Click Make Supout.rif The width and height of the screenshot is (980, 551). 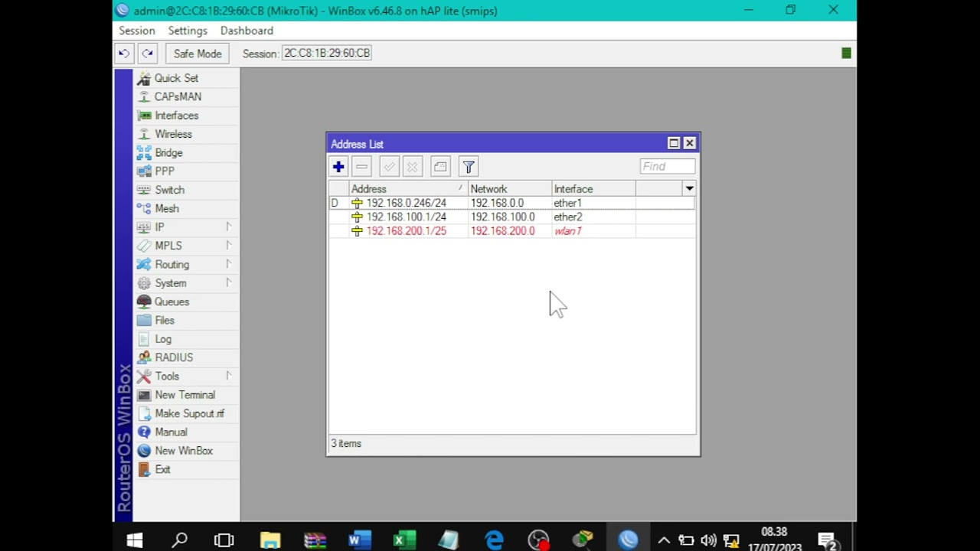189,413
